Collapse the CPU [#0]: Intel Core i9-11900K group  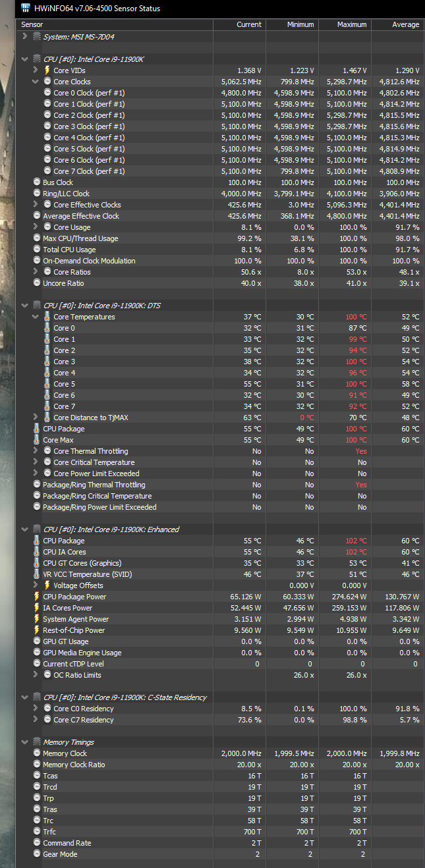click(25, 59)
